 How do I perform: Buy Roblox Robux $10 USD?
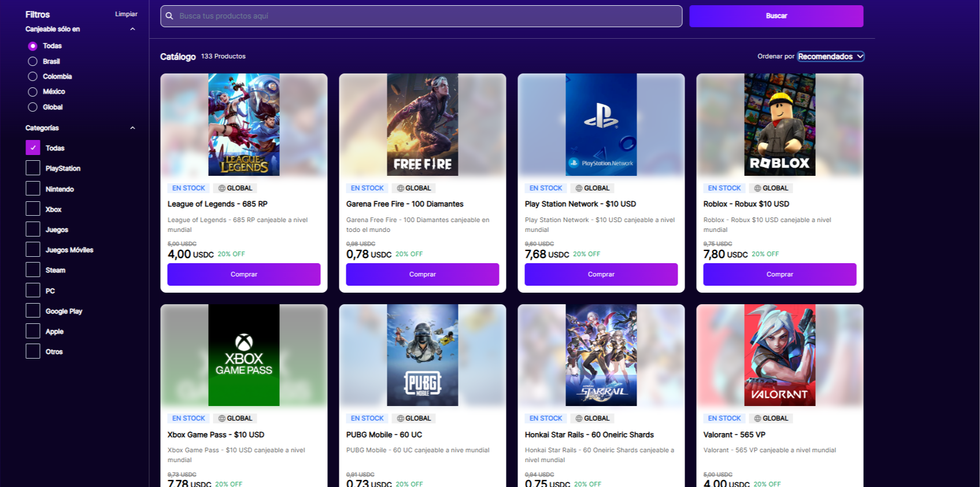pyautogui.click(x=780, y=274)
